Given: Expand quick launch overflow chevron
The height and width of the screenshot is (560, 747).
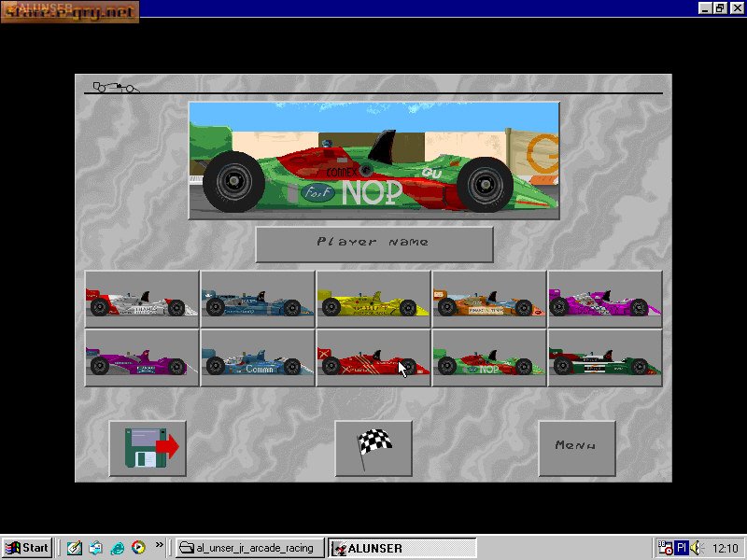Looking at the screenshot, I should click(x=159, y=544).
